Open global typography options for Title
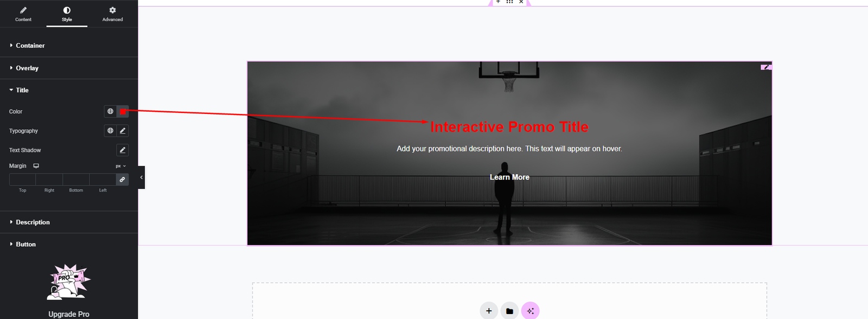 point(110,131)
